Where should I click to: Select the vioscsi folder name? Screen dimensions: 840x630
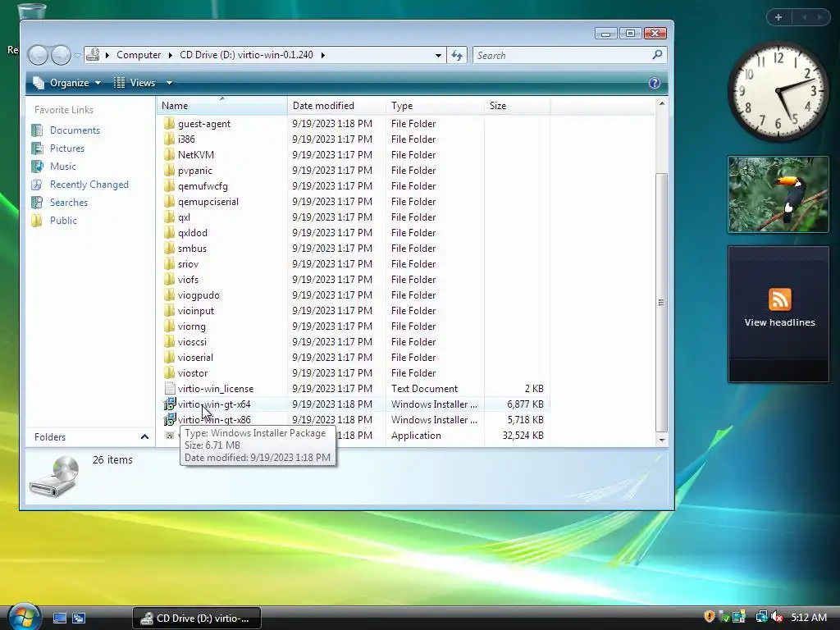(x=192, y=342)
